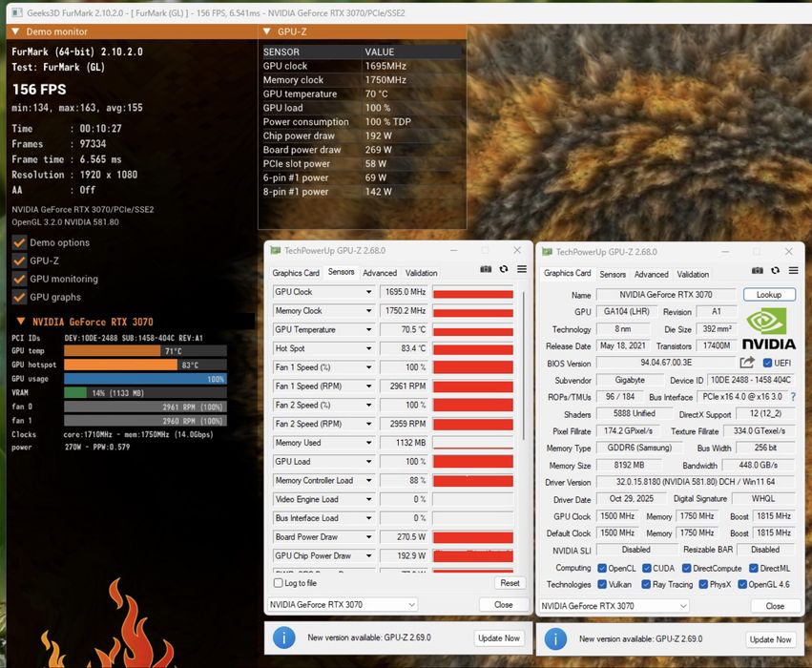This screenshot has height=668, width=812.
Task: Click the BIOS Version value field
Action: 666,363
